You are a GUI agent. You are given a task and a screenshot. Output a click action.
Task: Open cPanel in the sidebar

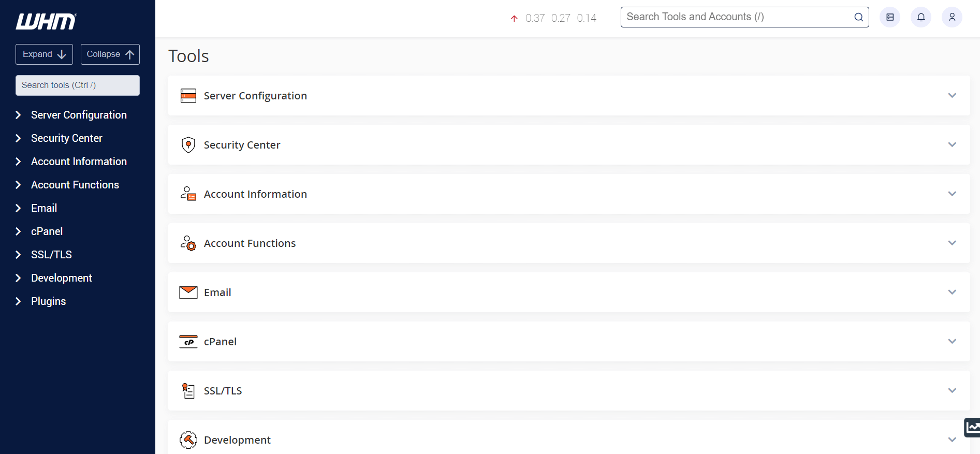pos(47,231)
